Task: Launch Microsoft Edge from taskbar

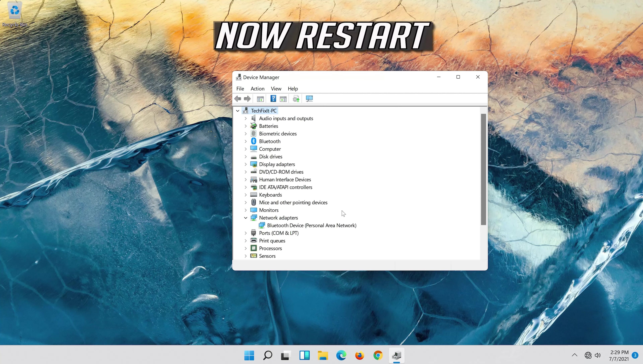Action: point(341,355)
